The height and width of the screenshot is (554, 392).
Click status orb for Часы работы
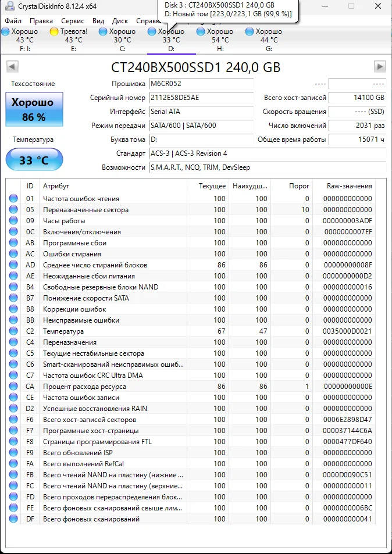(13, 221)
